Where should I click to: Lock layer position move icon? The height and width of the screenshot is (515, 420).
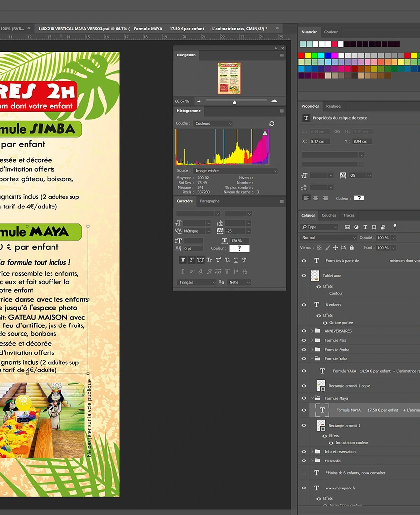[x=335, y=248]
